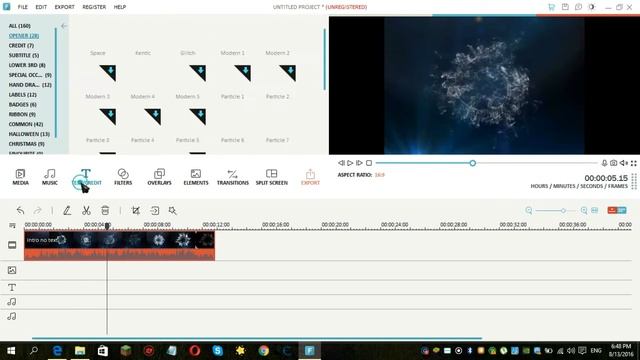
Task: Click the scissors split tool
Action: click(x=86, y=211)
